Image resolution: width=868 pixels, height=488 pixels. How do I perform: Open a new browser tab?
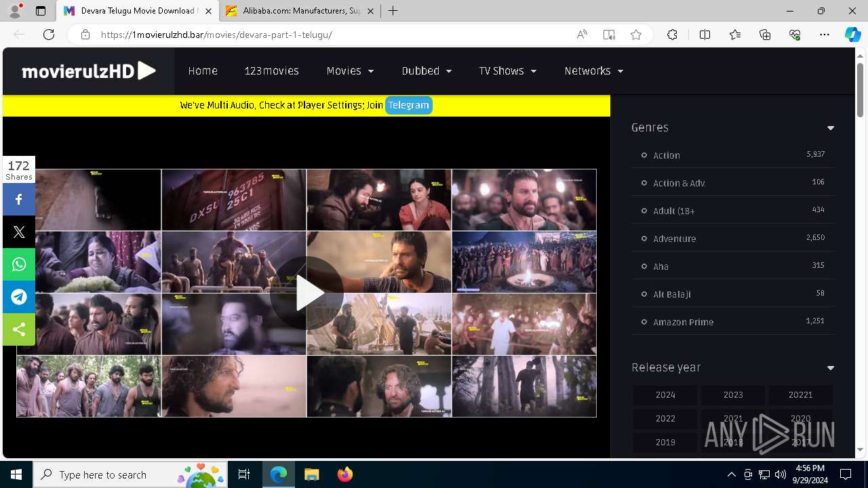(x=393, y=11)
